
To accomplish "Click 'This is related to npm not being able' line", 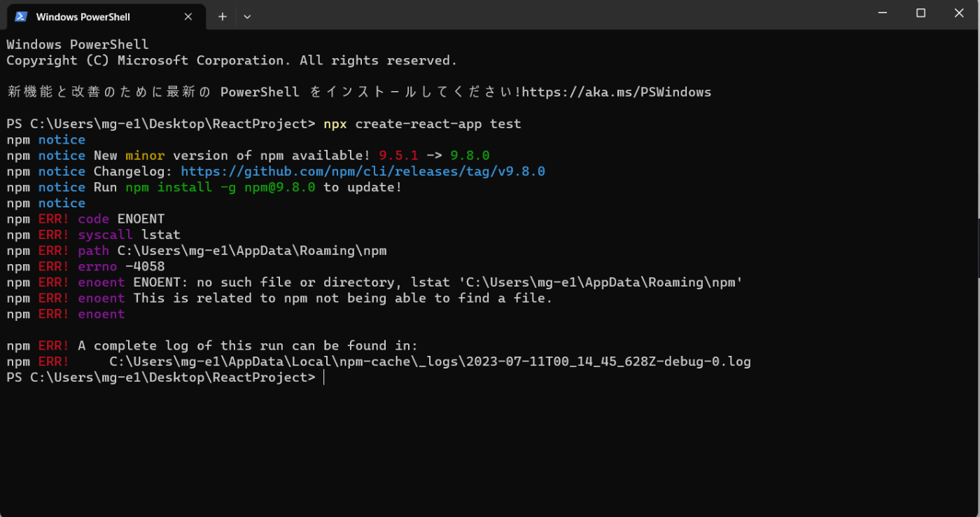I will tap(279, 298).
